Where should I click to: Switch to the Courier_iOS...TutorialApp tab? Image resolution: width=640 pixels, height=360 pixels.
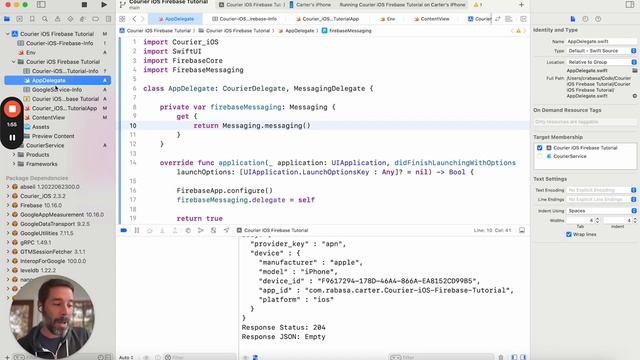(327, 19)
